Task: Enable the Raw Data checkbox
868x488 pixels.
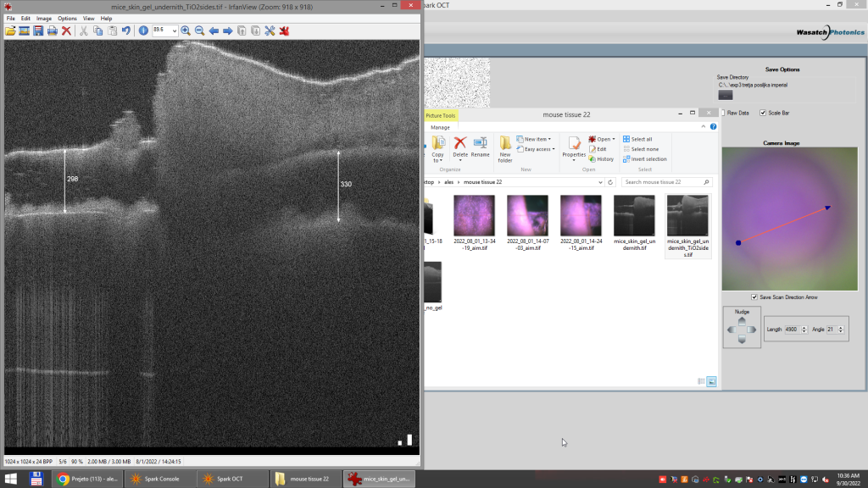Action: pyautogui.click(x=723, y=113)
